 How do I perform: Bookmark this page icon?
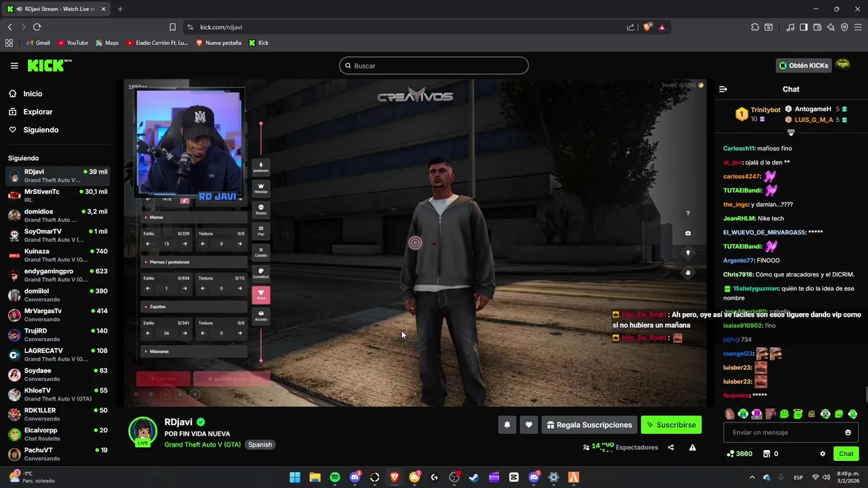pos(172,27)
